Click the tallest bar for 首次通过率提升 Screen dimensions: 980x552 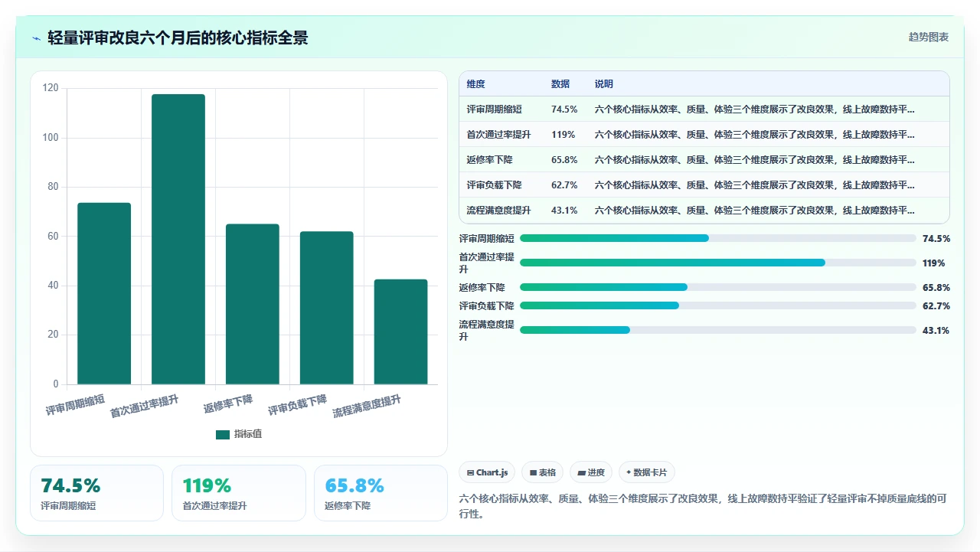pyautogui.click(x=178, y=239)
